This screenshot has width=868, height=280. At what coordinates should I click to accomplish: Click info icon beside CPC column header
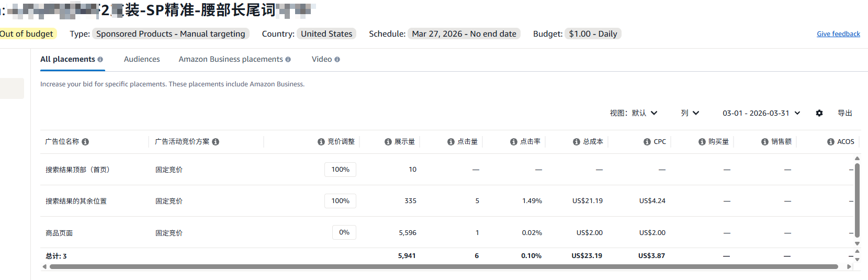tap(647, 142)
